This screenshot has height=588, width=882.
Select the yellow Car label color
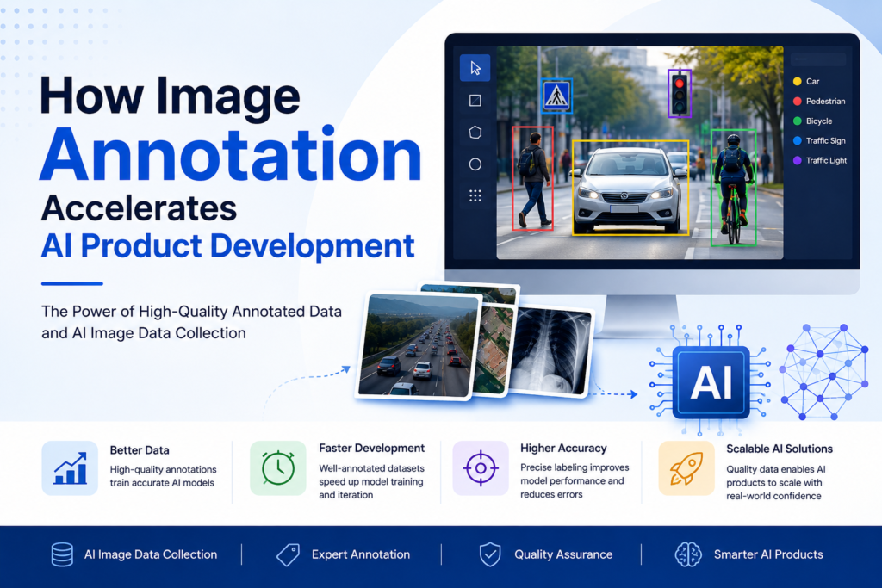click(797, 82)
